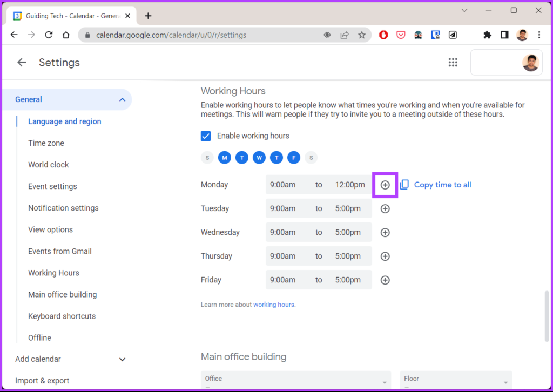Screen dimensions: 553x392
Task: Toggle Thursday working day circle
Action: (276, 158)
